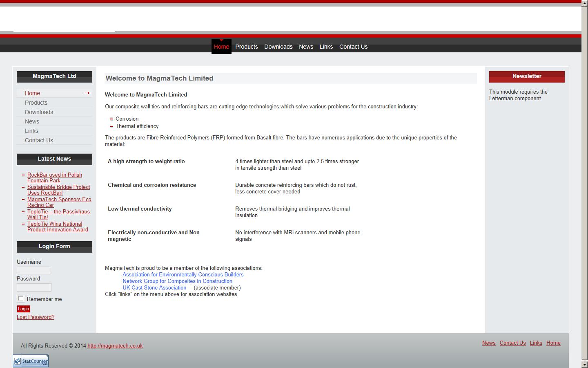
Task: Click 'This module requires the Letterman component' text
Action: pos(518,95)
